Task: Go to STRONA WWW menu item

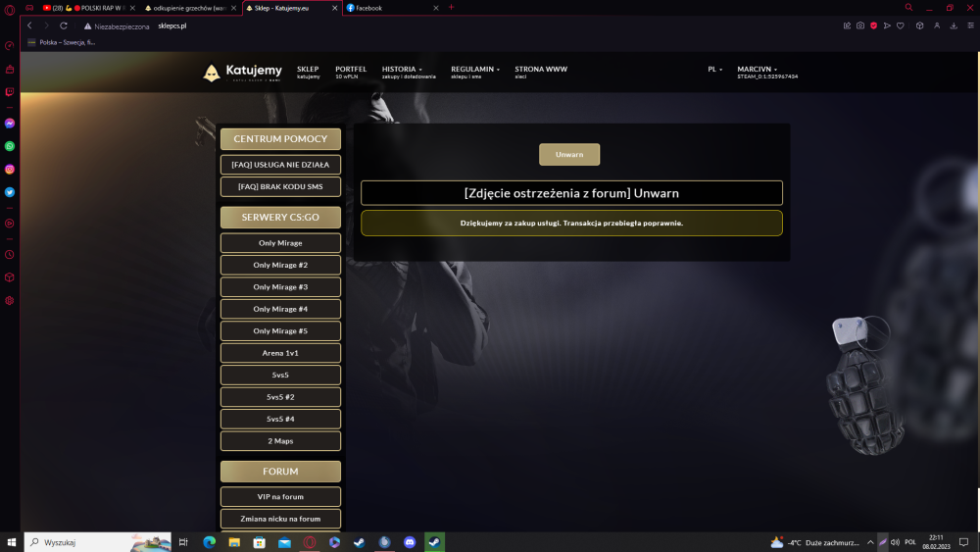Action: coord(541,72)
